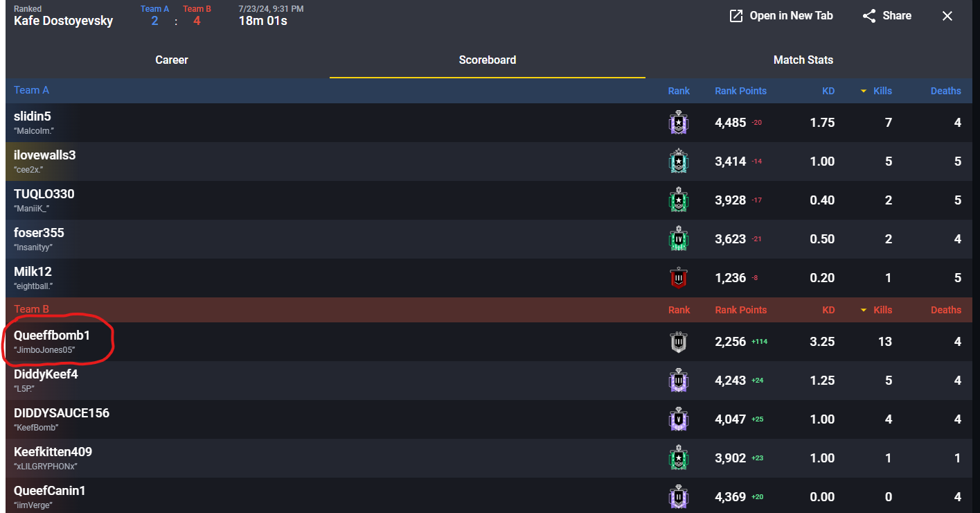Sort Team B by Rank Points header
This screenshot has width=980, height=513.
(x=740, y=310)
